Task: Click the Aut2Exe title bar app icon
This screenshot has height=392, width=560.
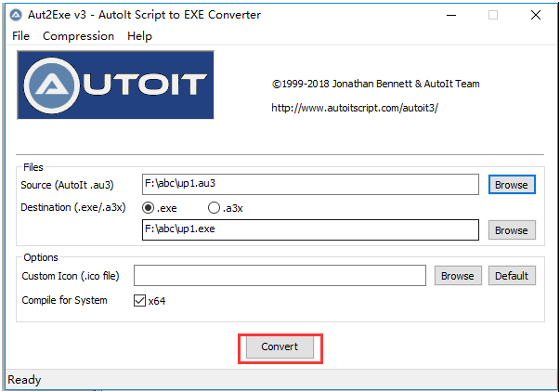Action: click(x=16, y=15)
